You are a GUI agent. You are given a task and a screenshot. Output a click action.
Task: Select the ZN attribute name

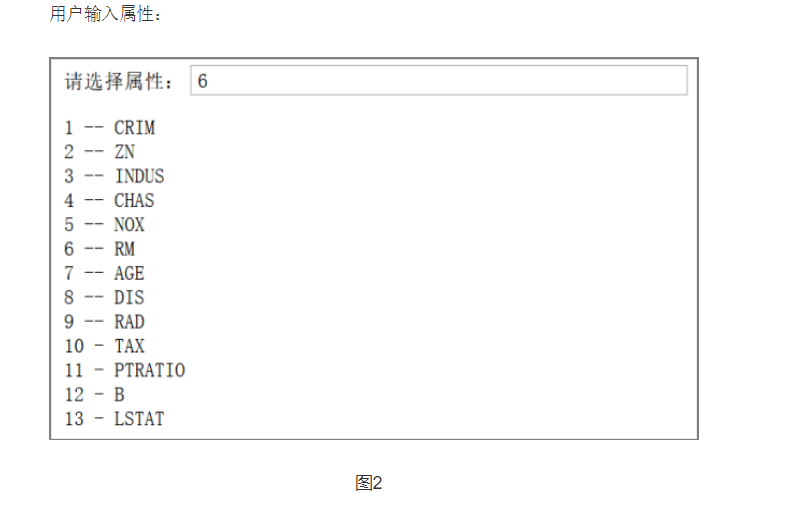124,152
